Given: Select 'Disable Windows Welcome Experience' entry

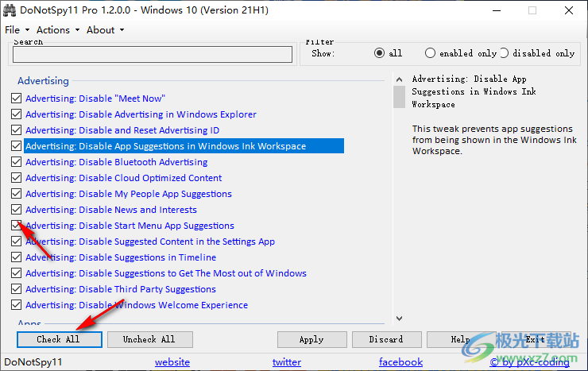Looking at the screenshot, I should pos(137,305).
